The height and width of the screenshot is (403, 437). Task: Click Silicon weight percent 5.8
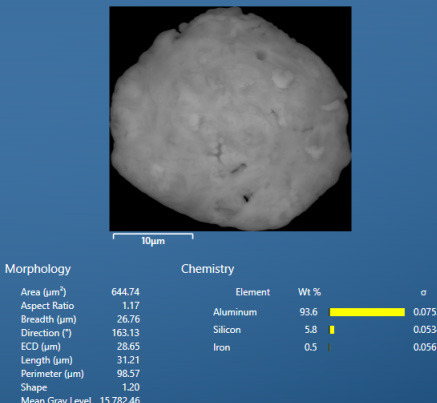(311, 330)
